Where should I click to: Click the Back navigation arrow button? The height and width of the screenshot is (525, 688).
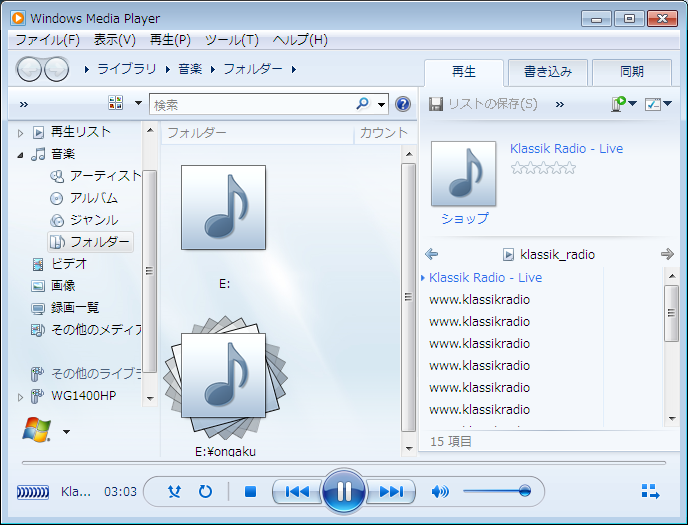[x=29, y=69]
